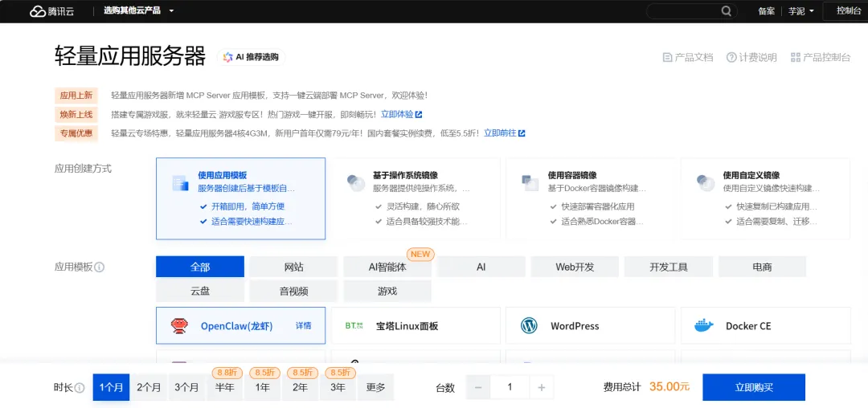Select the 游戏 template tab

tap(387, 291)
